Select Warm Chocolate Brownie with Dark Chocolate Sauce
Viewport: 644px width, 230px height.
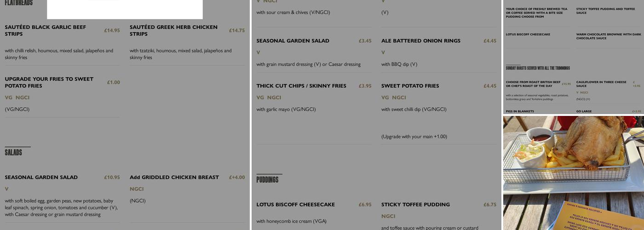(608, 36)
